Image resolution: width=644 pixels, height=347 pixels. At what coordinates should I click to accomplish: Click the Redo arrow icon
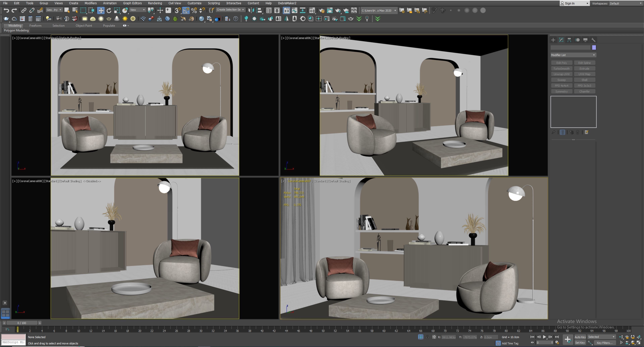pos(14,10)
